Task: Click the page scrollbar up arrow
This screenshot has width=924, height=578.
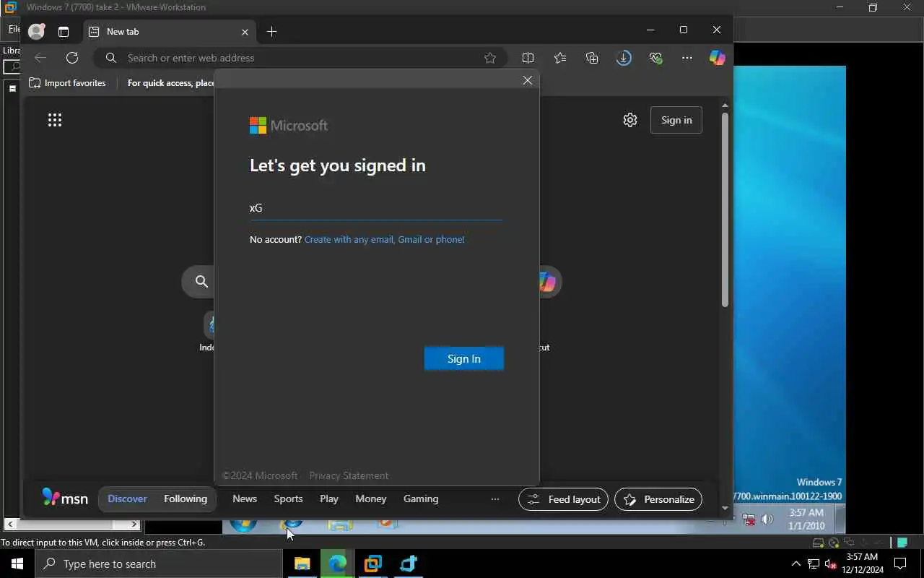Action: [x=725, y=105]
